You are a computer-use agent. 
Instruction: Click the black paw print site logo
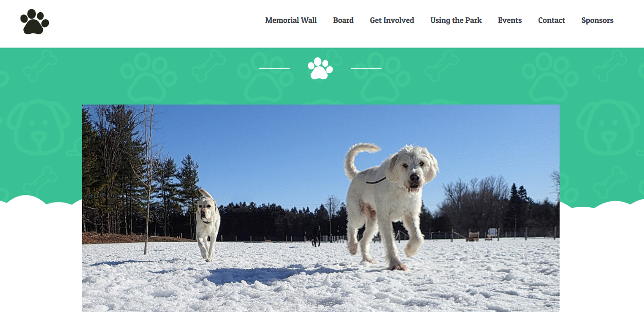[x=35, y=21]
